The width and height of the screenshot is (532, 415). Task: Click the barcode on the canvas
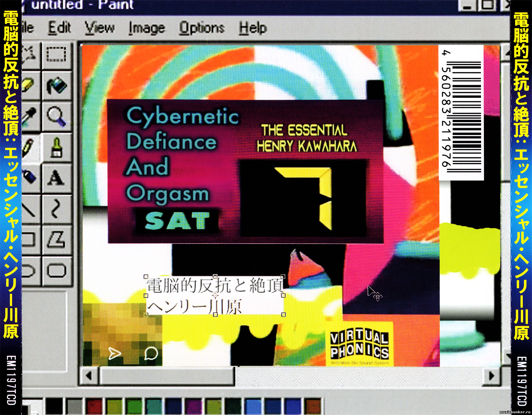pyautogui.click(x=462, y=113)
